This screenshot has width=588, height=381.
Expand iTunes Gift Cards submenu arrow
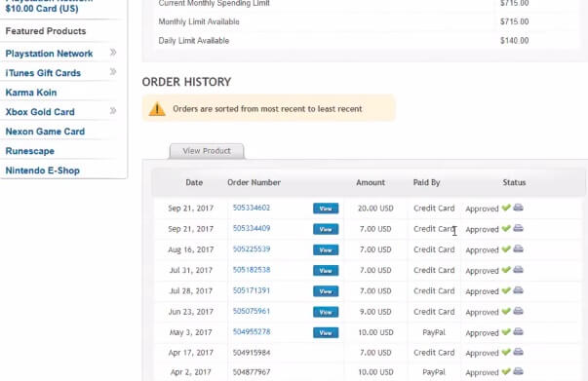113,71
